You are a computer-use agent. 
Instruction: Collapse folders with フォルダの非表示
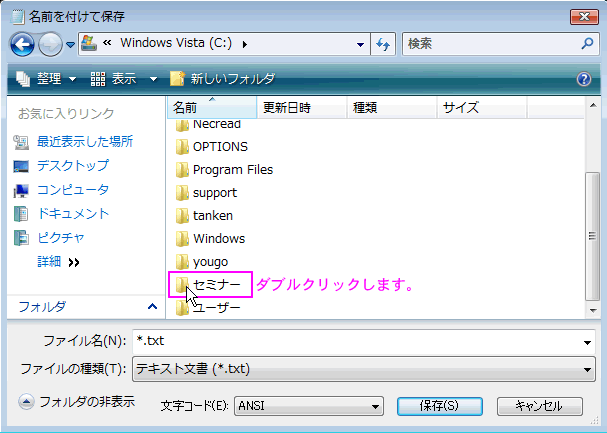click(x=77, y=402)
